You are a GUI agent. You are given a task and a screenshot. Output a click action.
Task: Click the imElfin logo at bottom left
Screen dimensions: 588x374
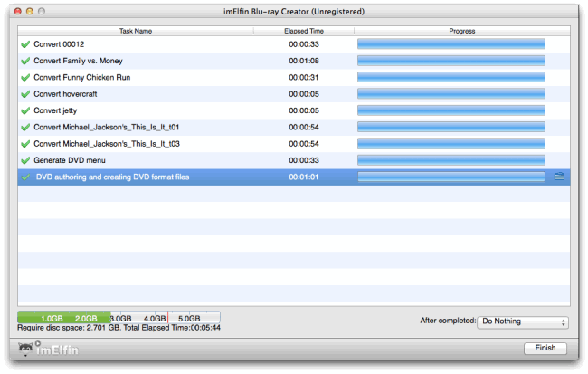[48, 349]
